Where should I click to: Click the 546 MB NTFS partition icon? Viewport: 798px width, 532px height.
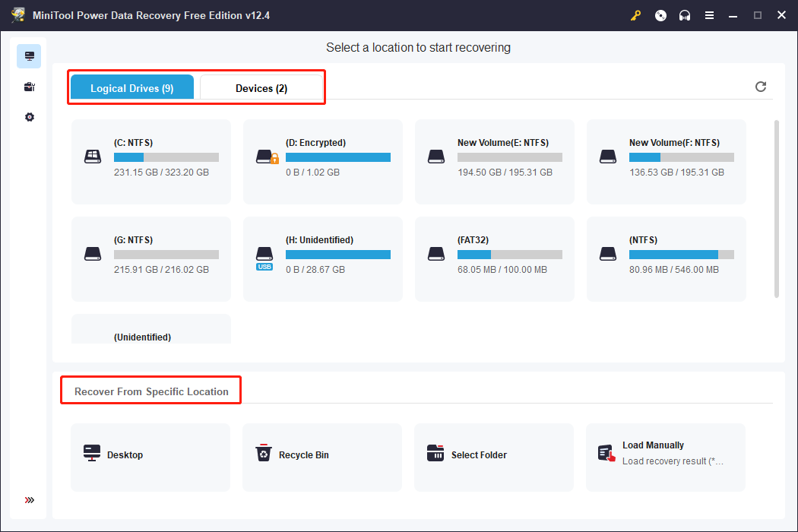point(608,254)
